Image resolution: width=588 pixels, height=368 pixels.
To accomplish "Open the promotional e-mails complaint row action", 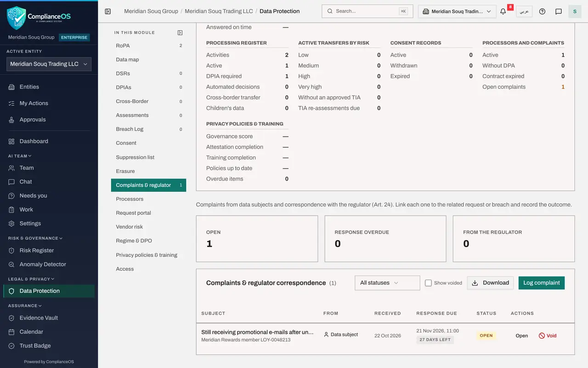I will [522, 336].
